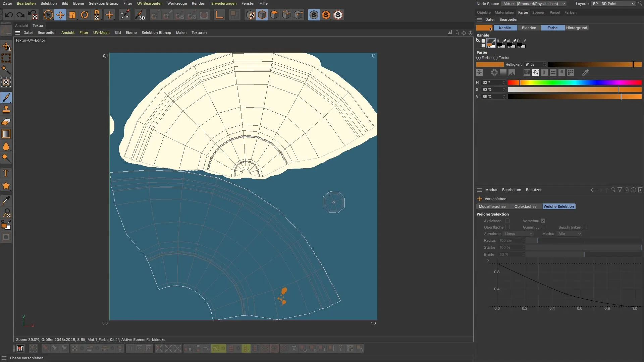Toggle the paint pencil for Al. channel
Image resolution: width=644 pixels, height=362 pixels.
pyautogui.click(x=514, y=41)
